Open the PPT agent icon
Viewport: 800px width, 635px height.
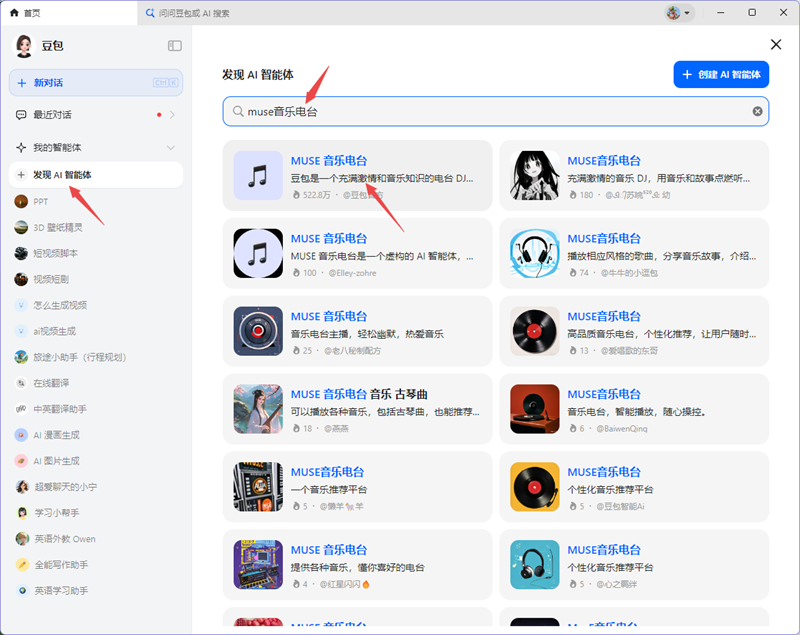point(21,201)
